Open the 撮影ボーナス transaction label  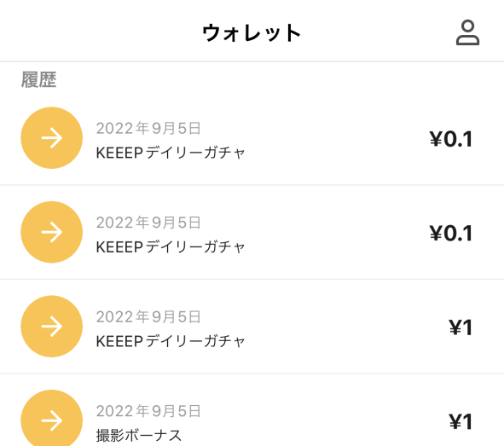139,436
